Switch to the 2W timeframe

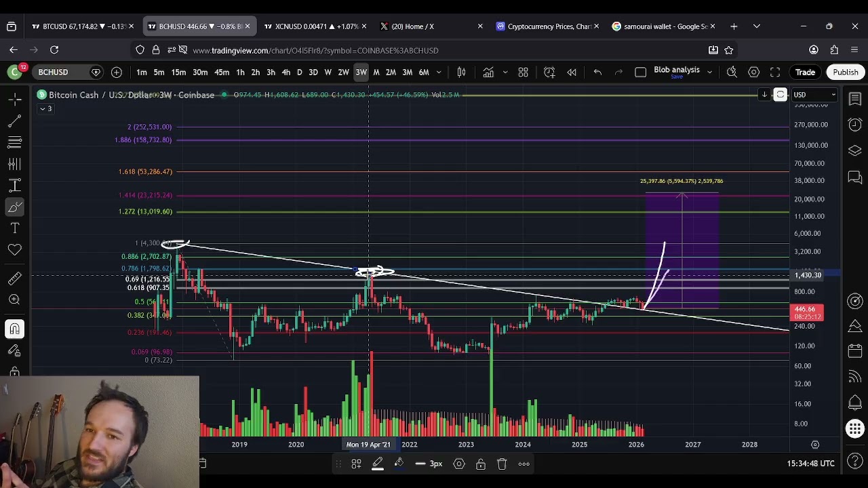[343, 72]
